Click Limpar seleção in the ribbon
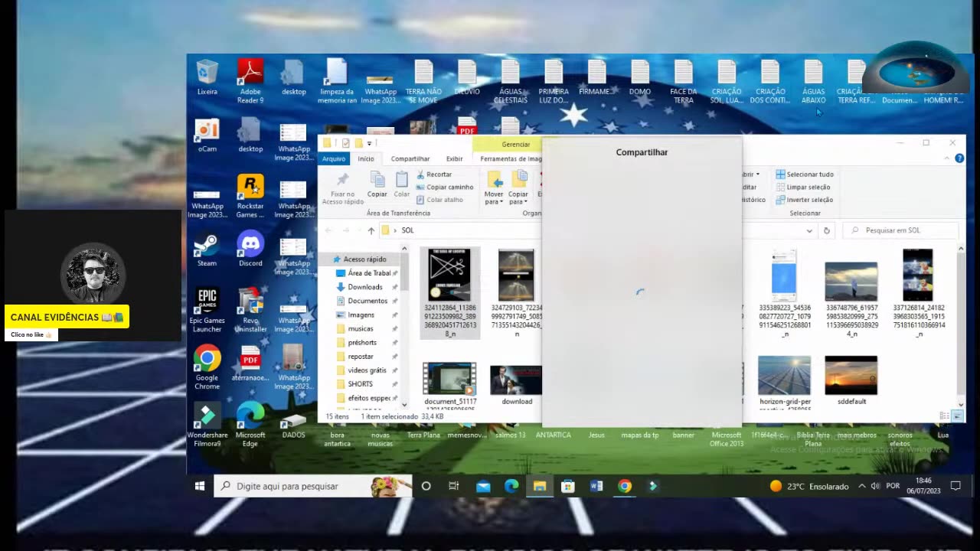 coord(803,187)
